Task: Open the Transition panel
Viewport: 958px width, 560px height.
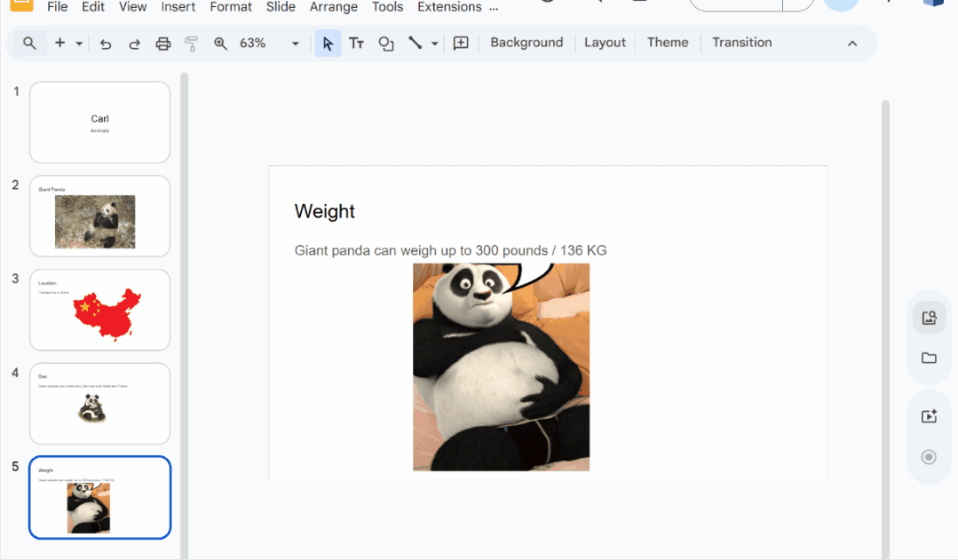Action: click(741, 43)
